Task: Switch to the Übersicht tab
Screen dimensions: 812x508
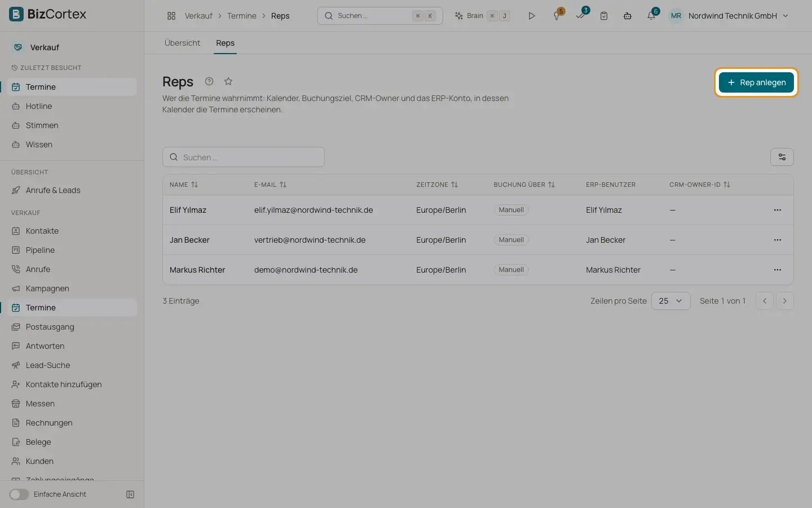Action: tap(182, 43)
